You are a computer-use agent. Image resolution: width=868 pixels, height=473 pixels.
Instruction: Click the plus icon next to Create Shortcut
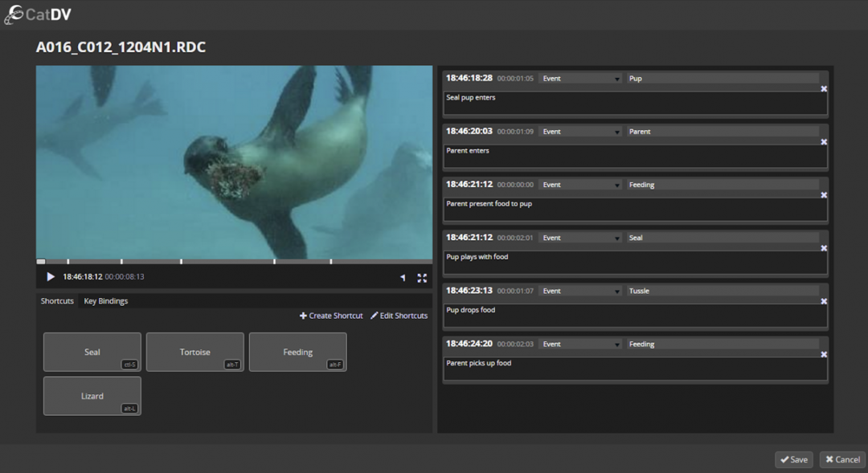point(304,316)
